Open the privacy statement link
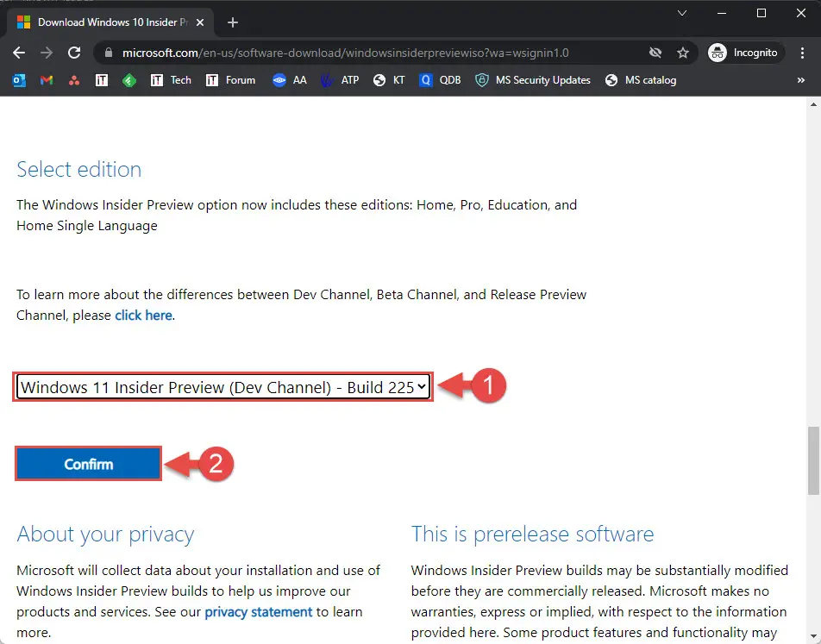 click(x=258, y=611)
